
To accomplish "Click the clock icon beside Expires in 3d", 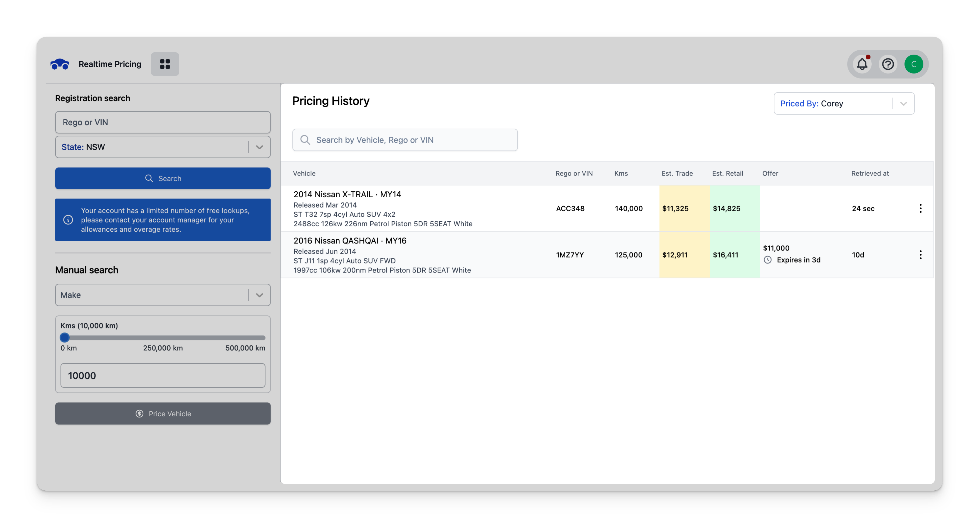I will point(768,260).
